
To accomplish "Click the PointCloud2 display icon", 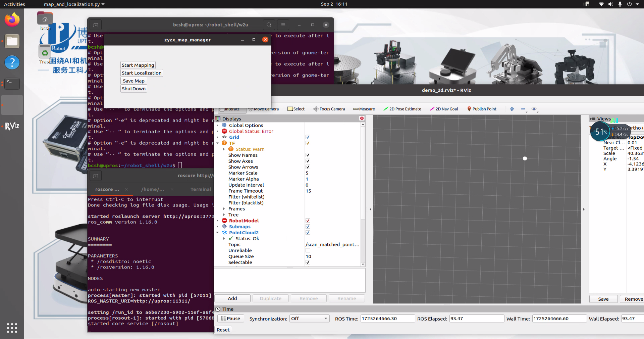I will [224, 233].
